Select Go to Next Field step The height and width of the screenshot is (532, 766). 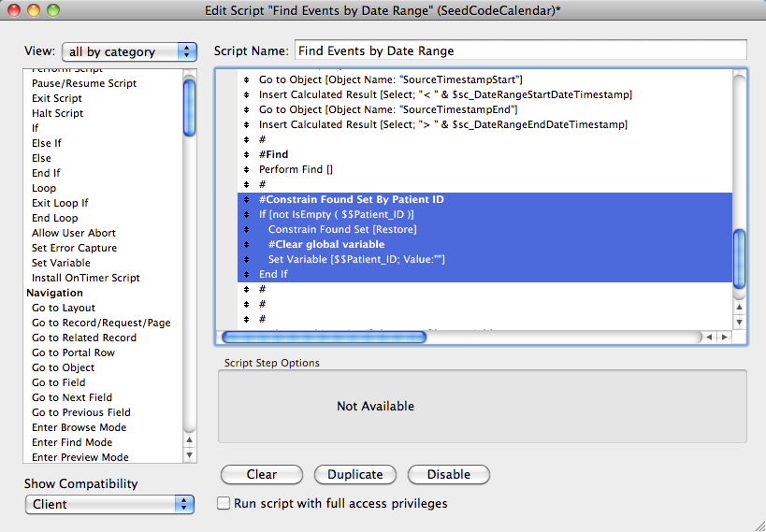tap(72, 397)
